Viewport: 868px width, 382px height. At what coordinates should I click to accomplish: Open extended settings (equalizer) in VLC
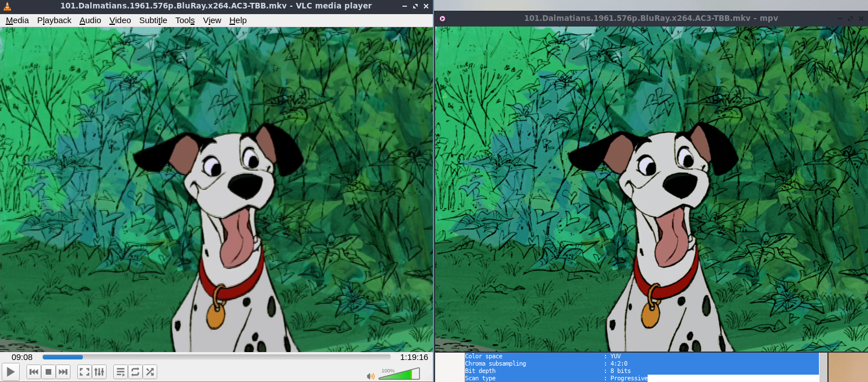click(99, 372)
